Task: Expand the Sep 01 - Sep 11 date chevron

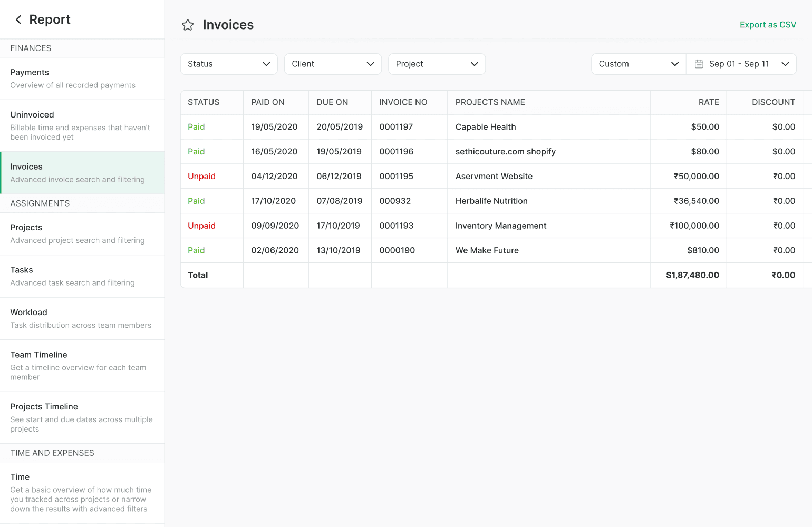Action: pos(785,64)
